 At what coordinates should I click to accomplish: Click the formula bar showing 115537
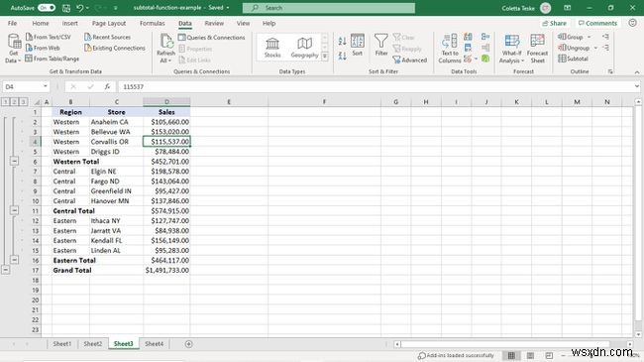click(x=376, y=87)
